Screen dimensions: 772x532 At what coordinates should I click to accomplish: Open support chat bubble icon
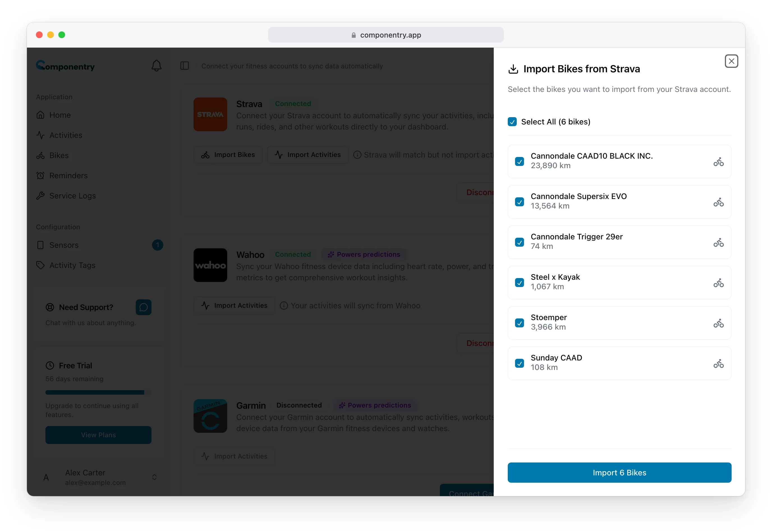tap(143, 307)
